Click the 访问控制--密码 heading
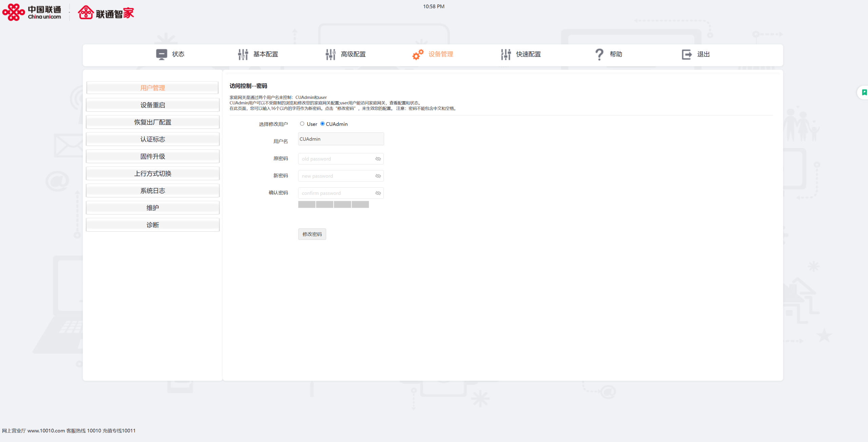The height and width of the screenshot is (442, 868). 248,86
